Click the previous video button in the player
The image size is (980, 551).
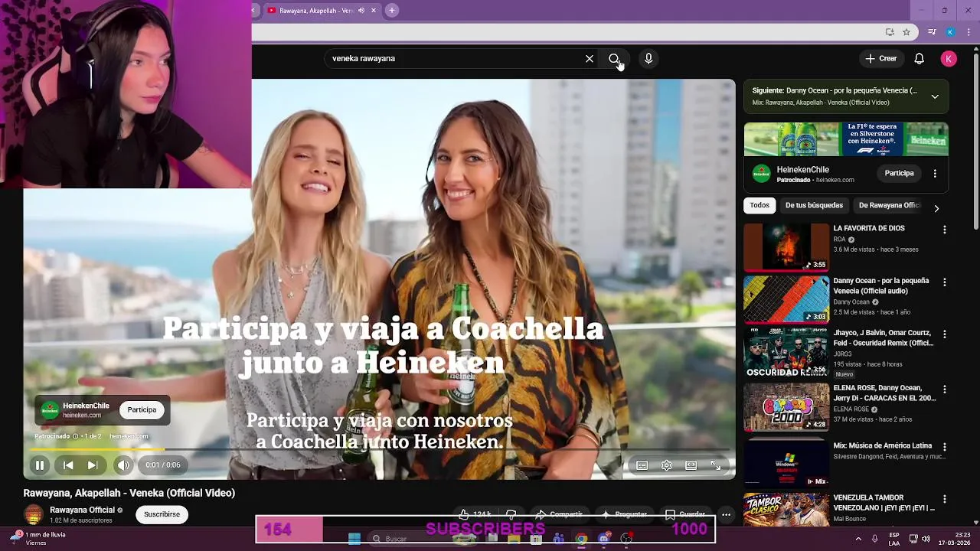point(68,465)
